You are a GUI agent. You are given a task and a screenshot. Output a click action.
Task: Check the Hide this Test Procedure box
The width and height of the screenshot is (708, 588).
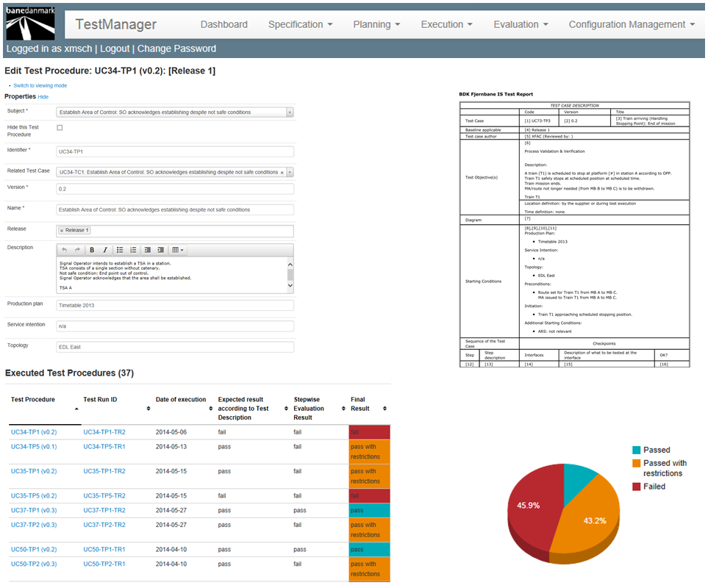click(60, 128)
